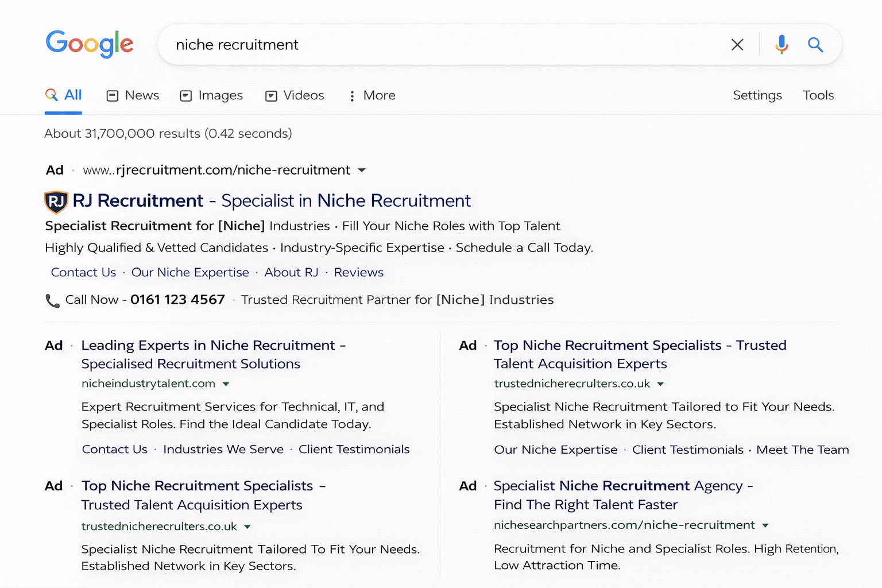Open the Videos tab
Screen dimensions: 882x588
[295, 95]
